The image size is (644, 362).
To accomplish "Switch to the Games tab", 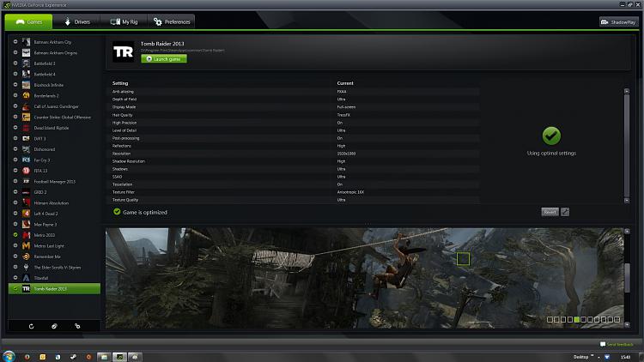I will [28, 21].
